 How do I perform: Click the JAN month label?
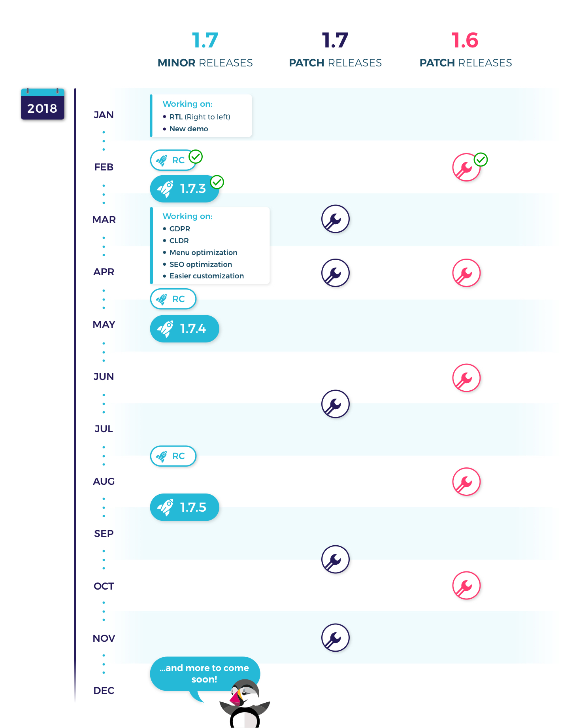point(104,115)
